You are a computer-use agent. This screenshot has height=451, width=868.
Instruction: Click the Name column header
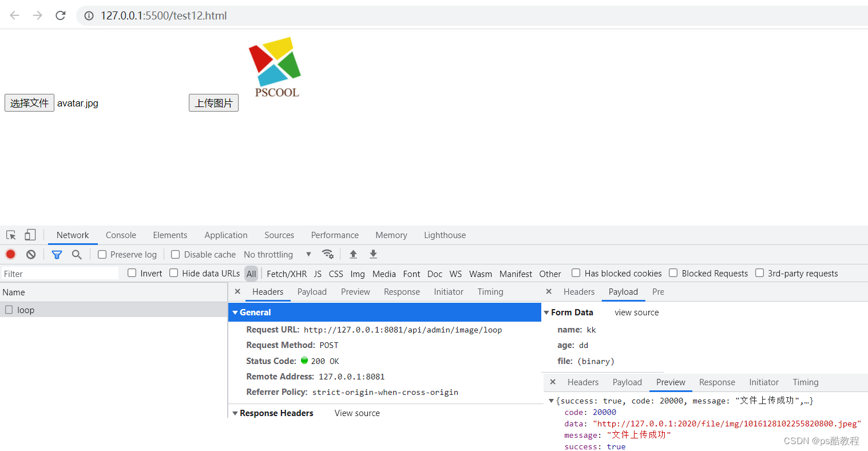pyautogui.click(x=113, y=292)
